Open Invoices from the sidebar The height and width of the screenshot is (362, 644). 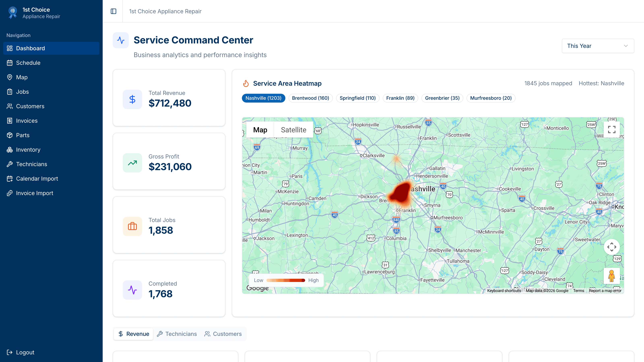click(51, 121)
